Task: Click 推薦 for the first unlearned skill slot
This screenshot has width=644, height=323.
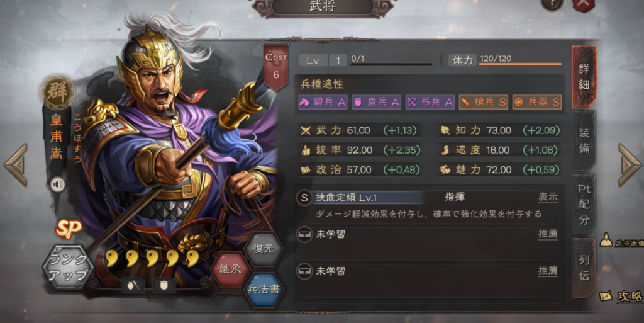Action: 548,234
